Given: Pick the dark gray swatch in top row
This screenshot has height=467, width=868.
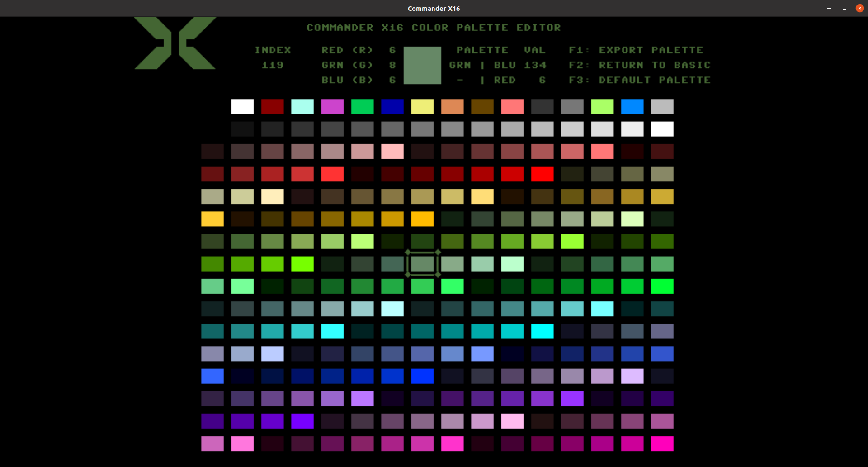Looking at the screenshot, I should click(542, 107).
